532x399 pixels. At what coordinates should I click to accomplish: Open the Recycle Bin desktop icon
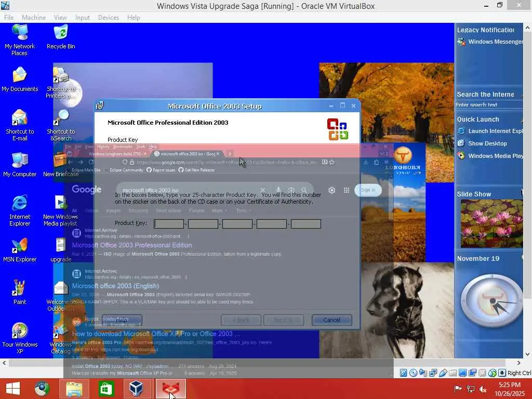click(x=61, y=37)
